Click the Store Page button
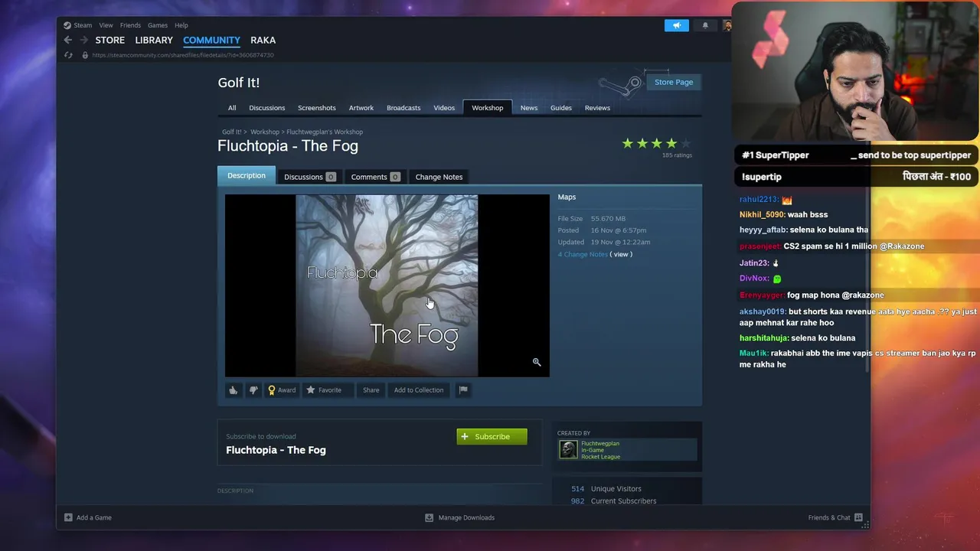Screen dimensions: 980x551 [x=674, y=82]
